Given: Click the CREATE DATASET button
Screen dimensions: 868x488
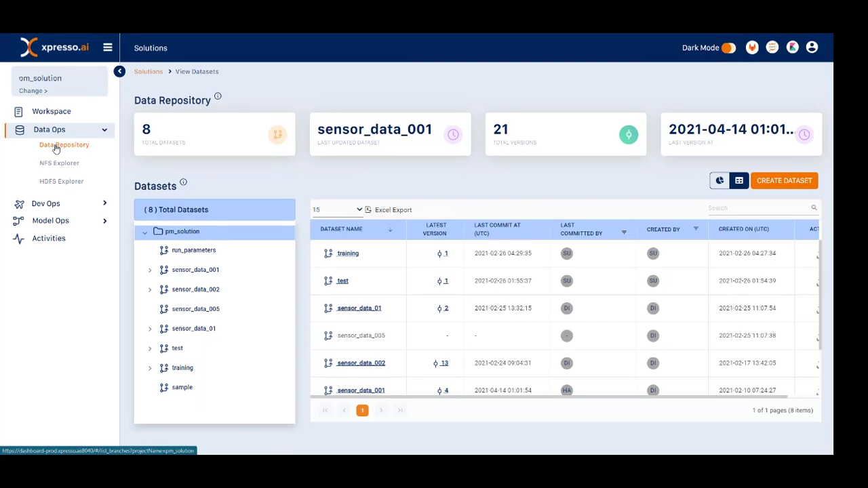Looking at the screenshot, I should 784,180.
